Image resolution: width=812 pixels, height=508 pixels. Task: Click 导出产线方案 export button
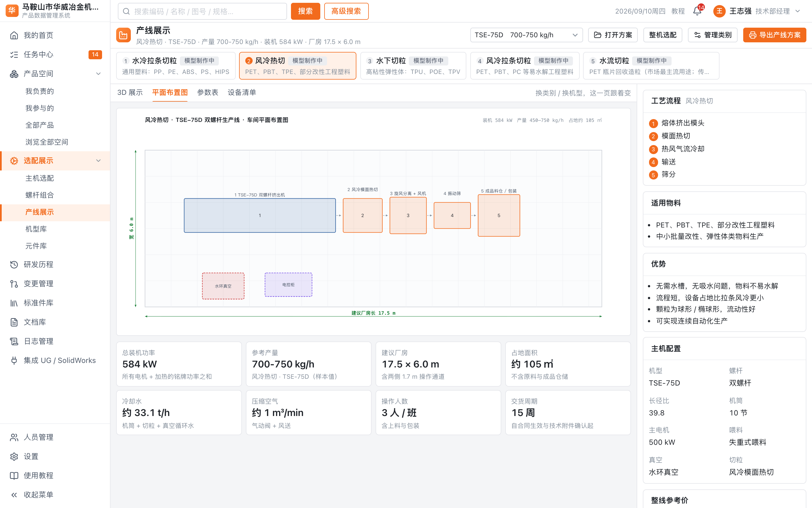point(775,35)
